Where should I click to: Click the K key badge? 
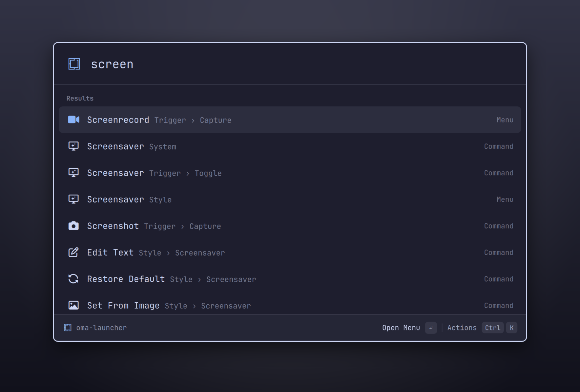(512, 328)
